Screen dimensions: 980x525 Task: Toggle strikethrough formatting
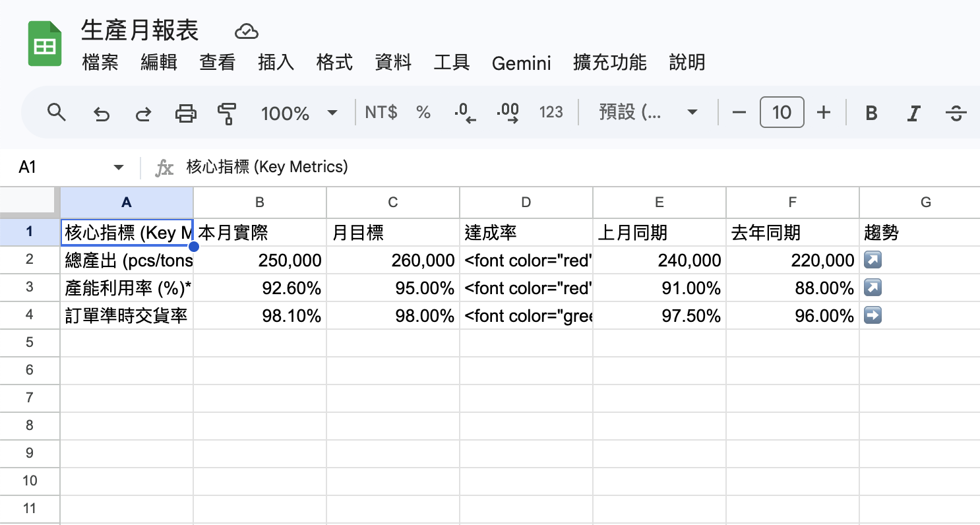(956, 112)
